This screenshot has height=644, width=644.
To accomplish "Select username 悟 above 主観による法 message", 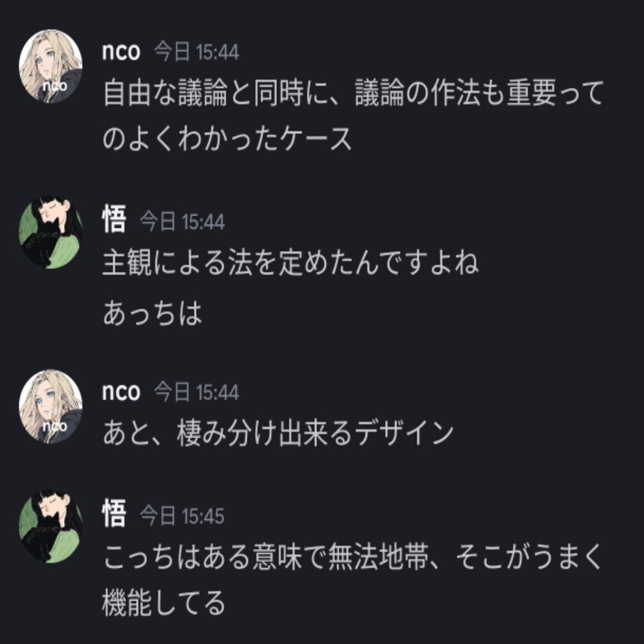I will [x=114, y=219].
